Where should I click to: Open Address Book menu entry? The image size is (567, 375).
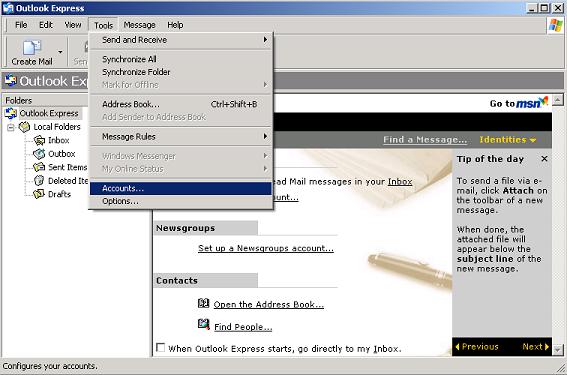coord(181,104)
